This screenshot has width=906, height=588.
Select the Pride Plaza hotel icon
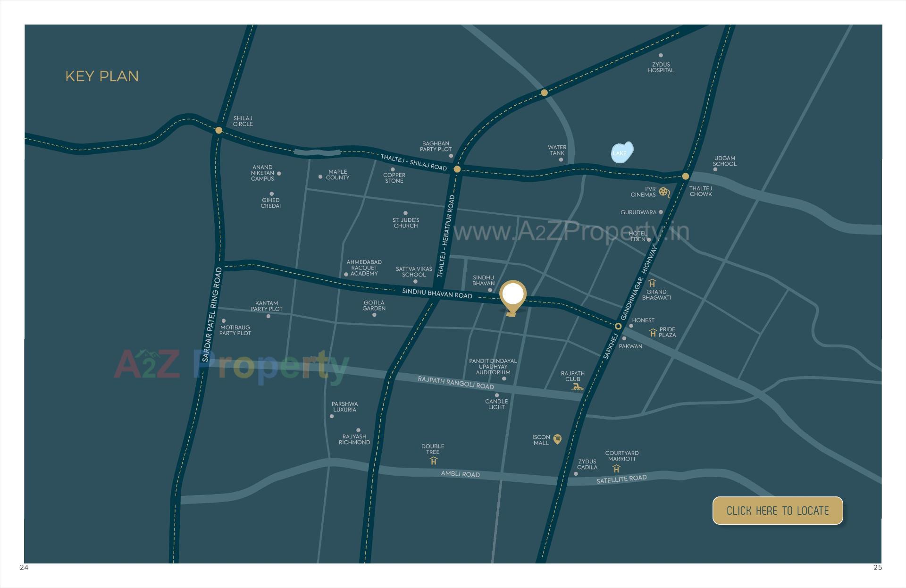[653, 334]
